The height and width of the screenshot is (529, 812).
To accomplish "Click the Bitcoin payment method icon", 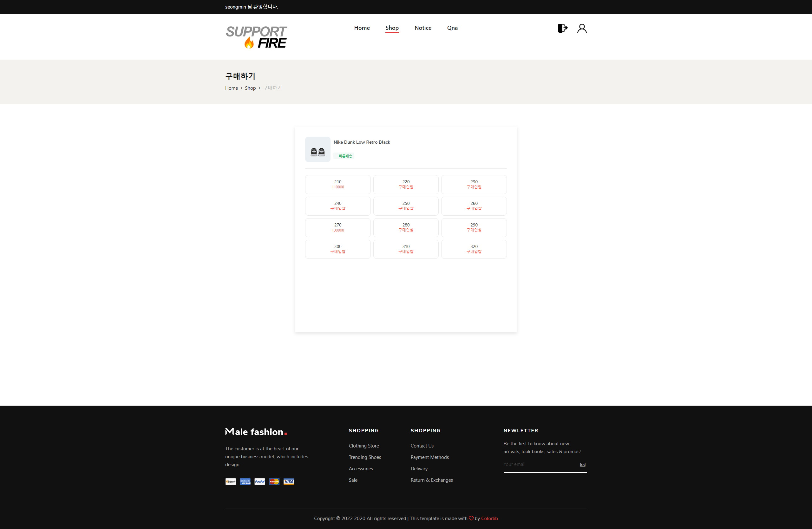I will pos(230,482).
